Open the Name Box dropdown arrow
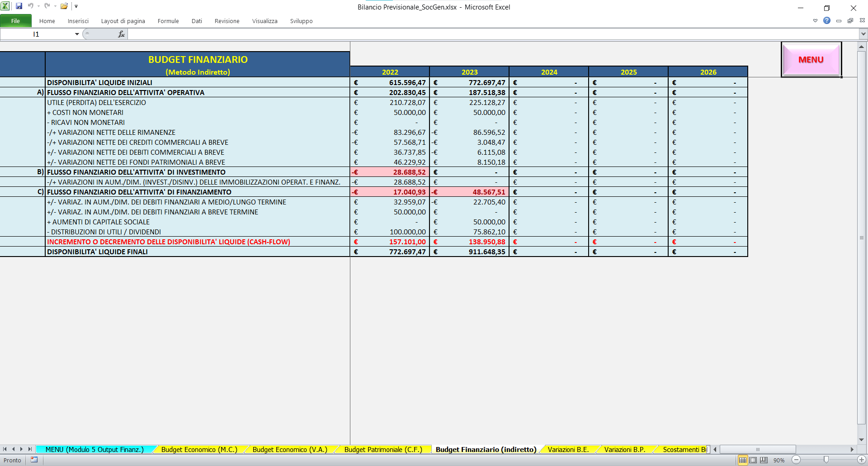The image size is (868, 466). point(77,34)
